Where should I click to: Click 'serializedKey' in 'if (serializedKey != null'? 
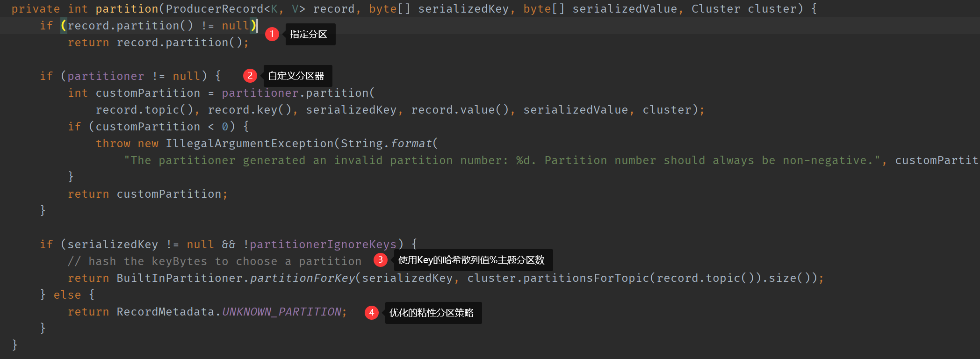coord(113,244)
